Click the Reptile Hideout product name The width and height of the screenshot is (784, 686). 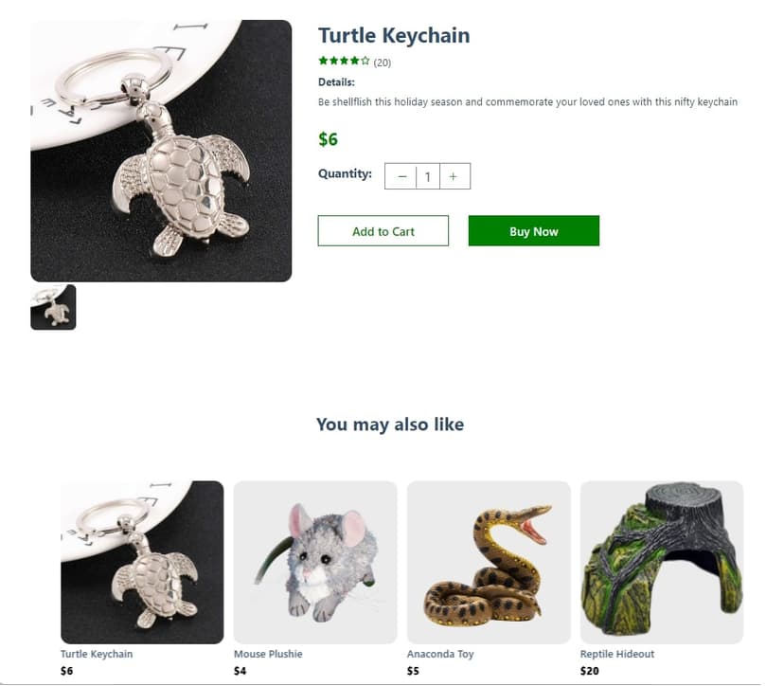point(617,654)
